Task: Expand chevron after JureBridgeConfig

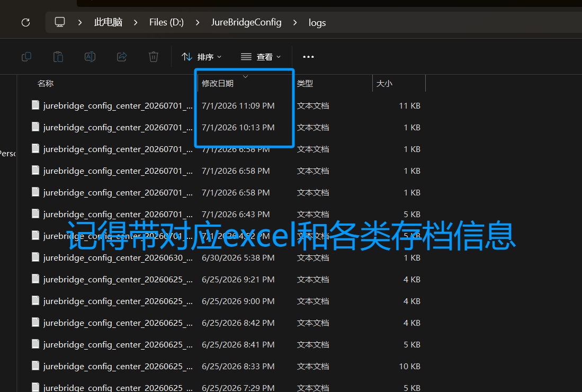Action: tap(295, 23)
